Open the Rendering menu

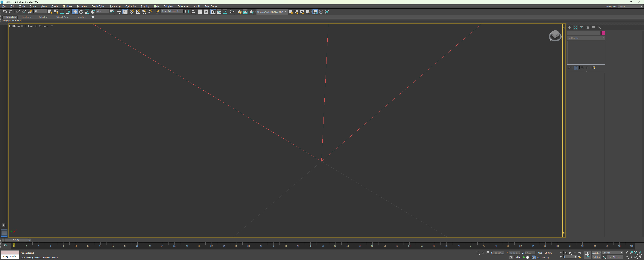click(x=115, y=6)
